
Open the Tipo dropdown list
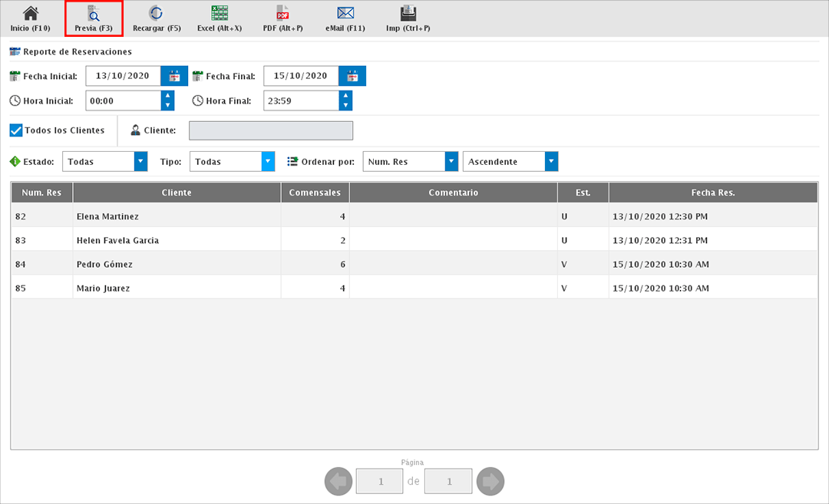point(268,162)
